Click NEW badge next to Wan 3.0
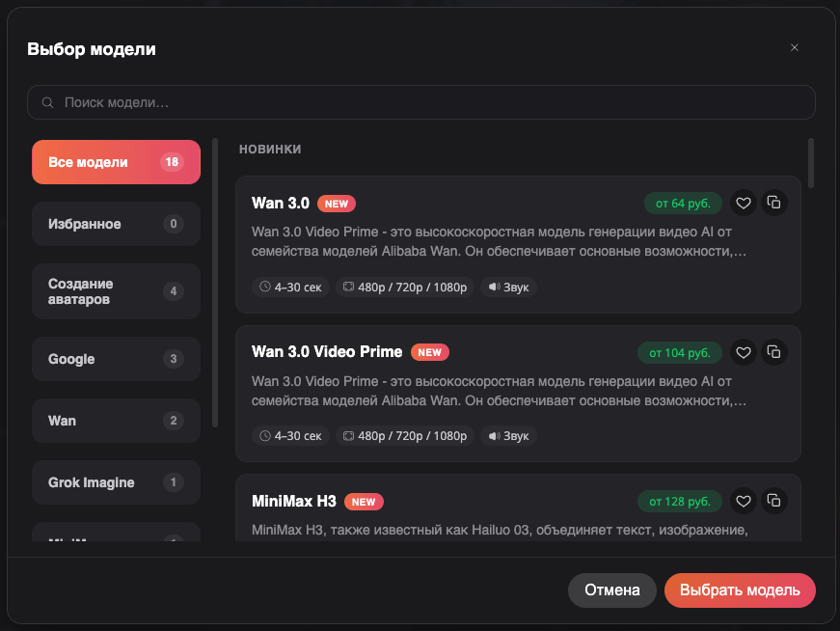Viewport: 840px width, 631px height. tap(337, 204)
